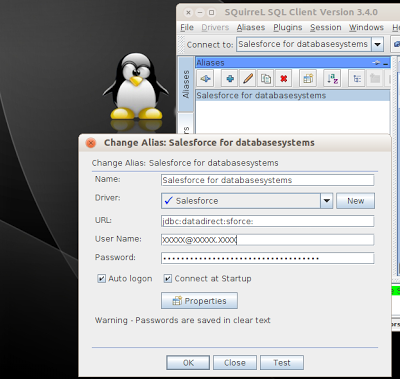The width and height of the screenshot is (400, 379).
Task: Create a new alias with plus icon
Action: pyautogui.click(x=230, y=79)
